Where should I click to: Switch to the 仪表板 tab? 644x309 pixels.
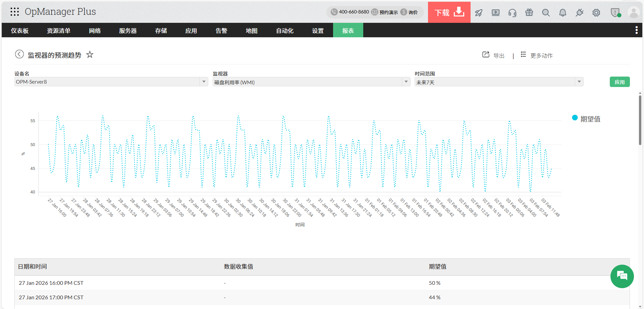pyautogui.click(x=20, y=30)
